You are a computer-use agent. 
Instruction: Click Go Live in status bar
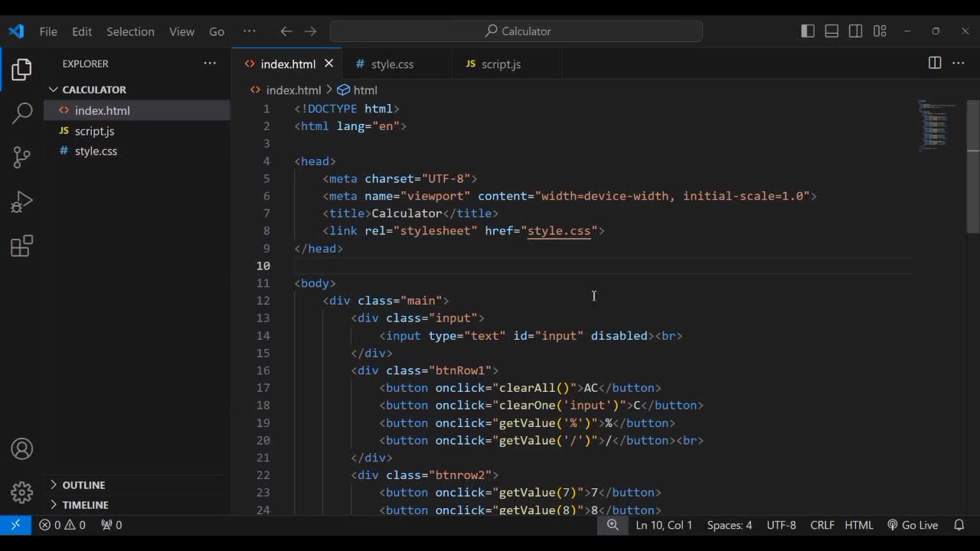[913, 525]
